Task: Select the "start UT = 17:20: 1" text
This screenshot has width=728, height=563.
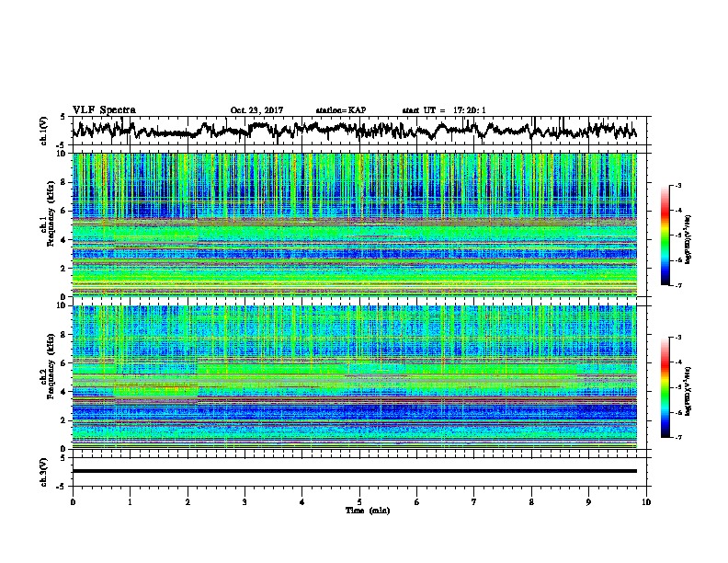Action: (x=444, y=110)
